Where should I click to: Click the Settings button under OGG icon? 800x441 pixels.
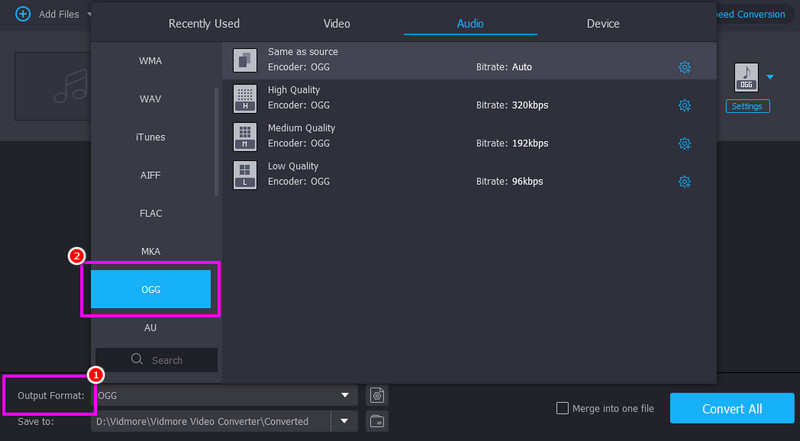coord(747,106)
